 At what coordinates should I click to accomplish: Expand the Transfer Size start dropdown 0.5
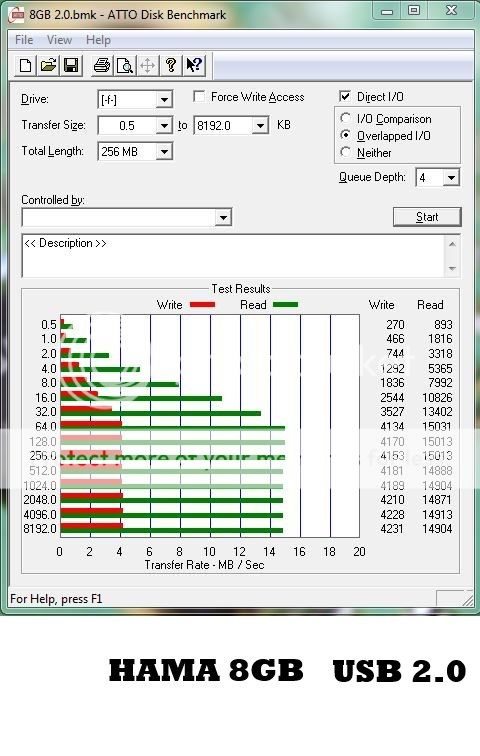[164, 126]
